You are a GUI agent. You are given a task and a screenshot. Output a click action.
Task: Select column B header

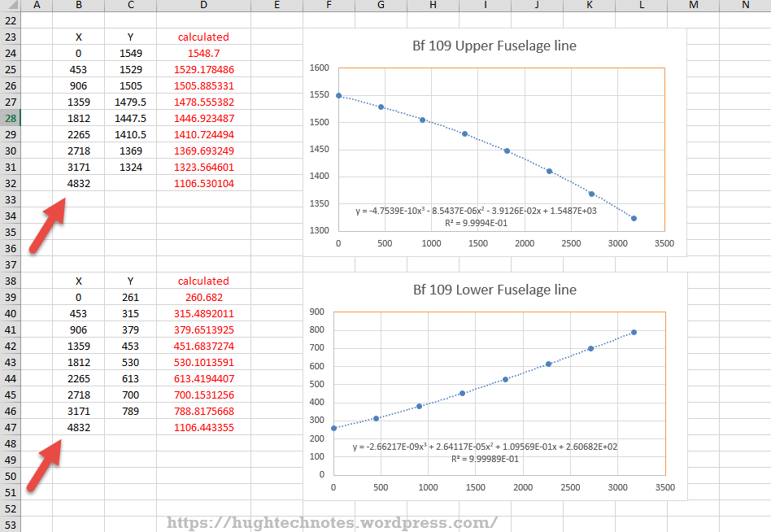(x=78, y=5)
